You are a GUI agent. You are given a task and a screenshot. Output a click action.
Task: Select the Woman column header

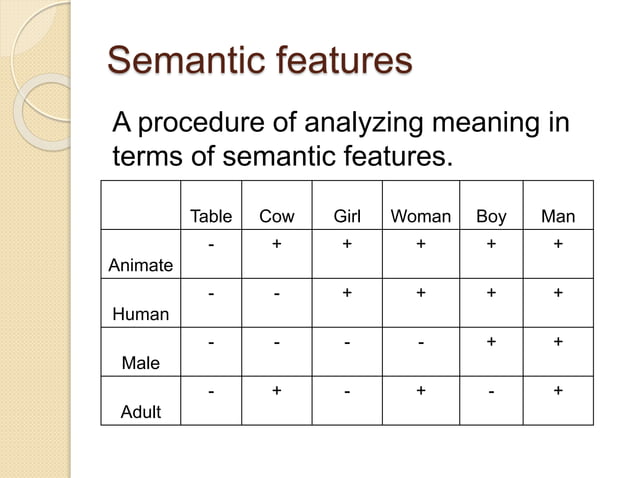[x=421, y=216]
